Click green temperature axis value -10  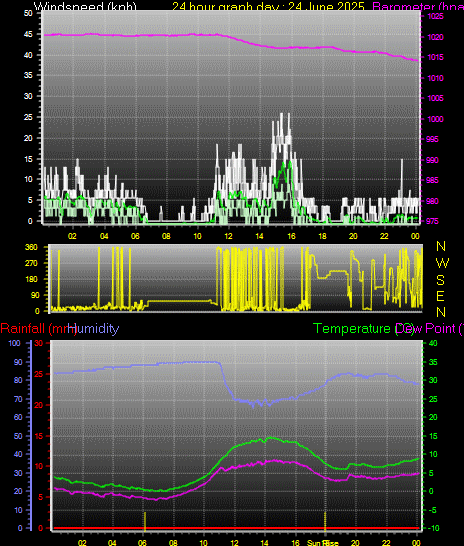point(433,528)
